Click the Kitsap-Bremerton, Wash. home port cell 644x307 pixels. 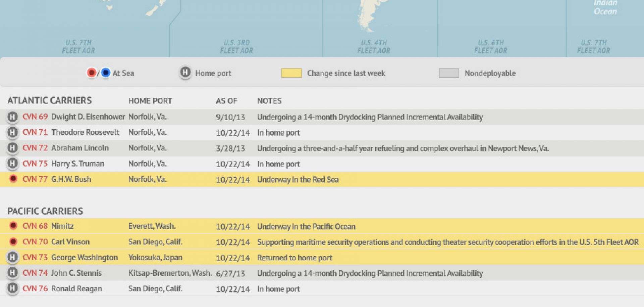[170, 273]
